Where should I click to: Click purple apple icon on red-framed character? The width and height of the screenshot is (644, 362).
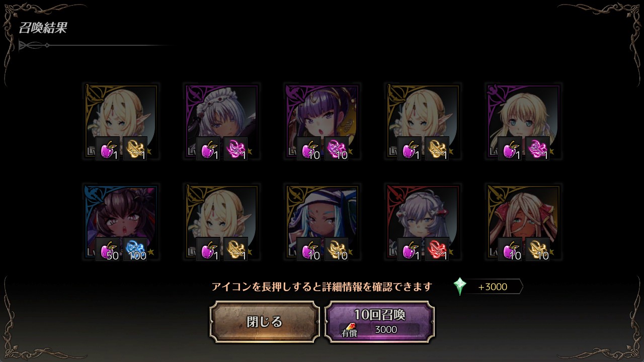(410, 249)
